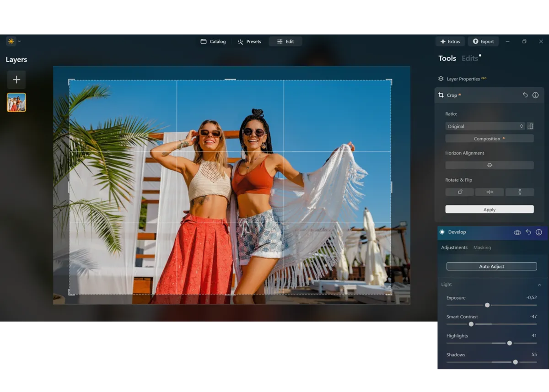Reset all Develop adjustments

point(528,232)
